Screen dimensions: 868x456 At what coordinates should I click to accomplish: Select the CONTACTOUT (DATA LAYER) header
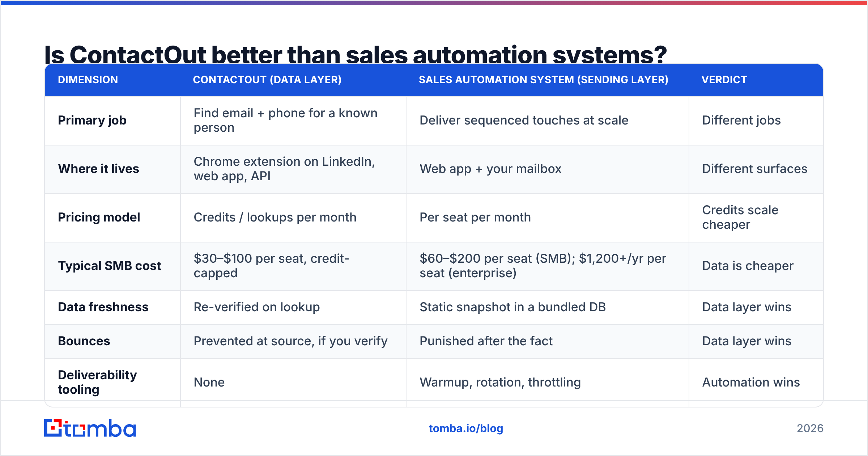click(267, 80)
